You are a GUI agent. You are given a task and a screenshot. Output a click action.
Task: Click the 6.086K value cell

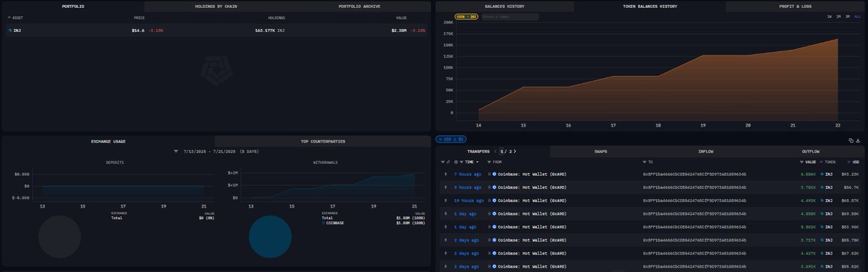[808, 174]
